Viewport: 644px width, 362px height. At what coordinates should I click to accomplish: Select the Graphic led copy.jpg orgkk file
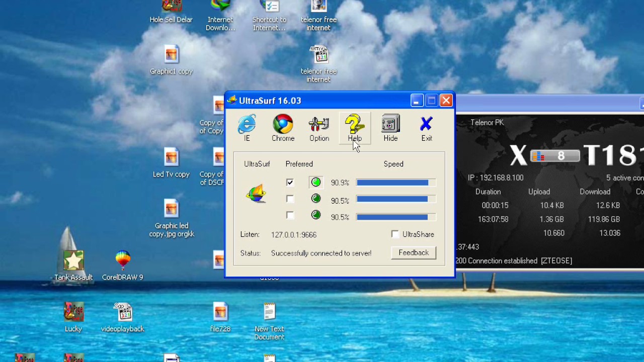[x=171, y=219]
